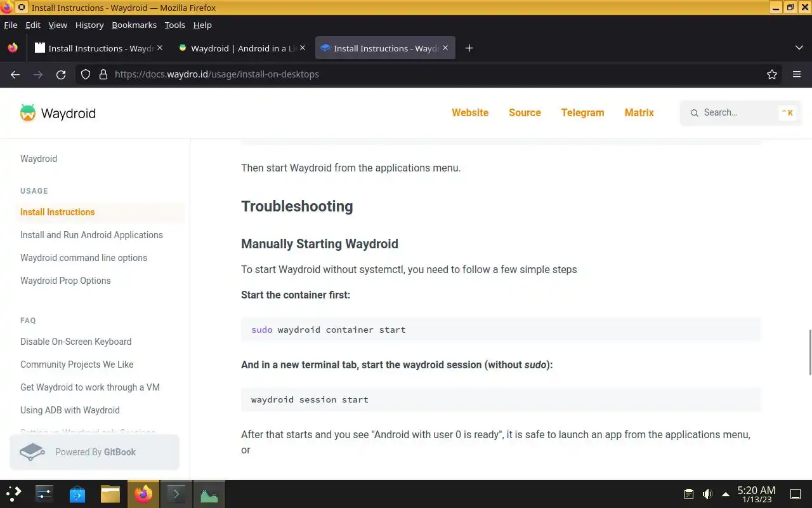Switch to first Install Instructions tab
The width and height of the screenshot is (812, 508).
tap(98, 48)
